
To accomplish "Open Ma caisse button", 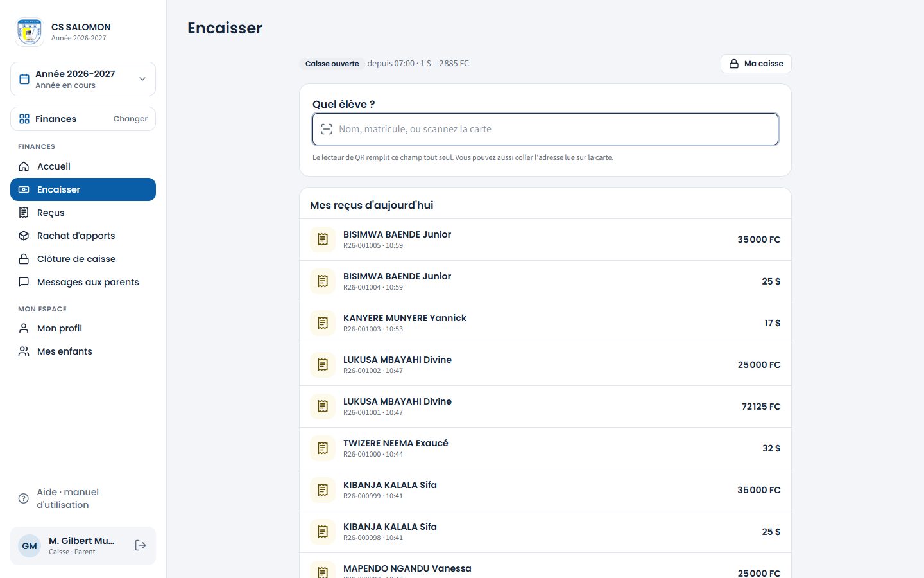I will (756, 64).
